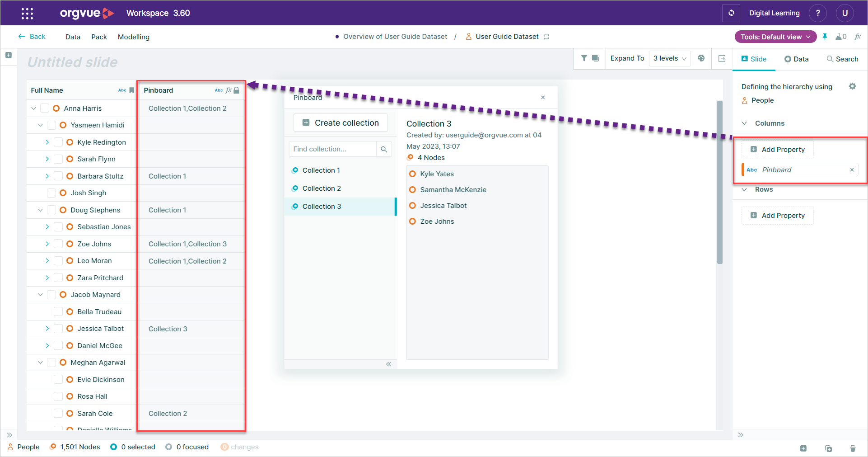The image size is (868, 457).
Task: Collapse the Columns section
Action: [744, 123]
